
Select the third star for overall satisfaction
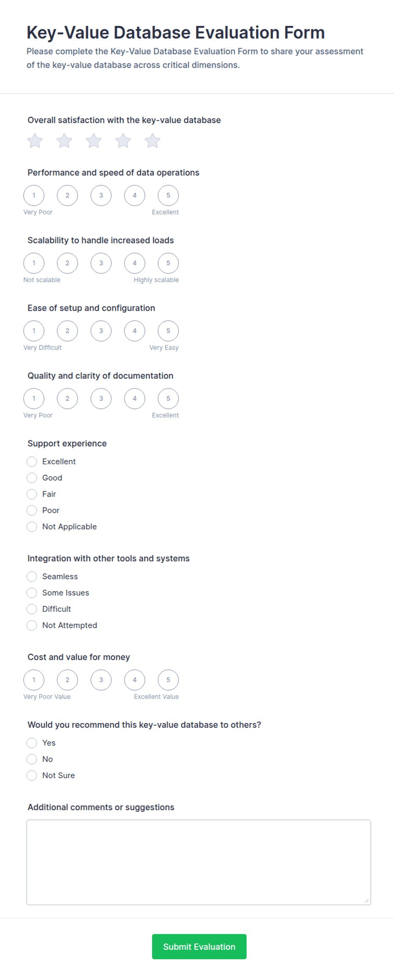[x=94, y=141]
